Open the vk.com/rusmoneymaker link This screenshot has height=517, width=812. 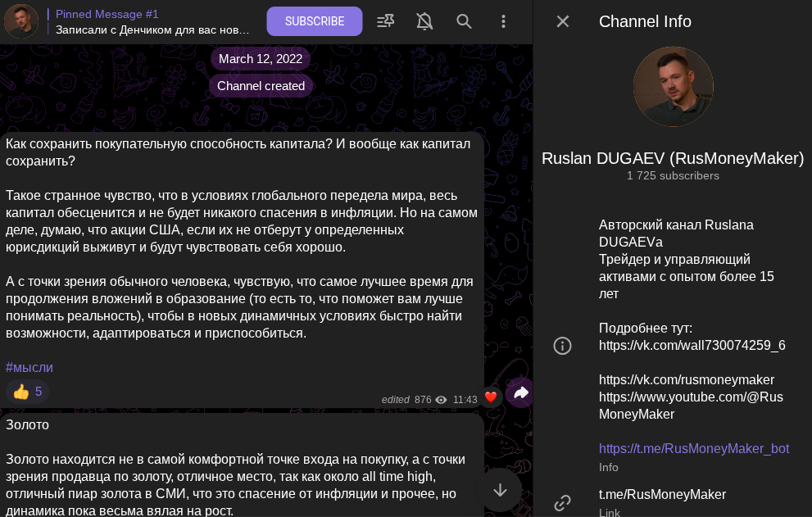pyautogui.click(x=687, y=379)
